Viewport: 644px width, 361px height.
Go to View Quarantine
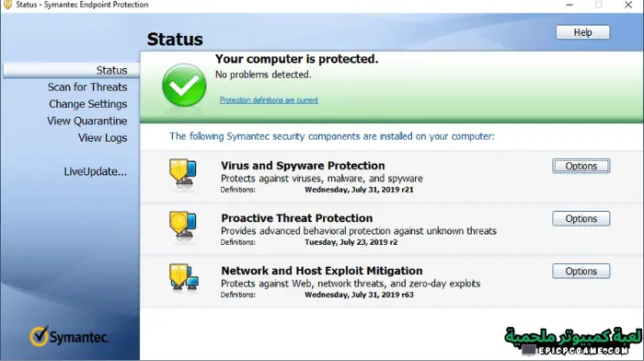coord(87,121)
